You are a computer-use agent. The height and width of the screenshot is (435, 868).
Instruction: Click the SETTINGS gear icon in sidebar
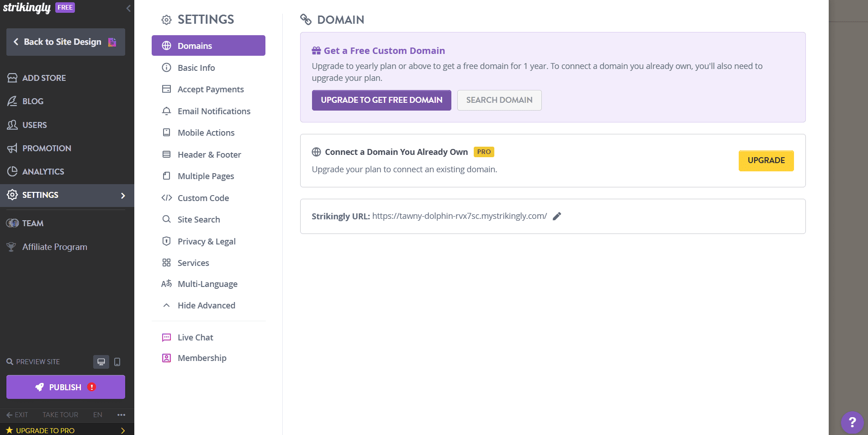pos(12,195)
